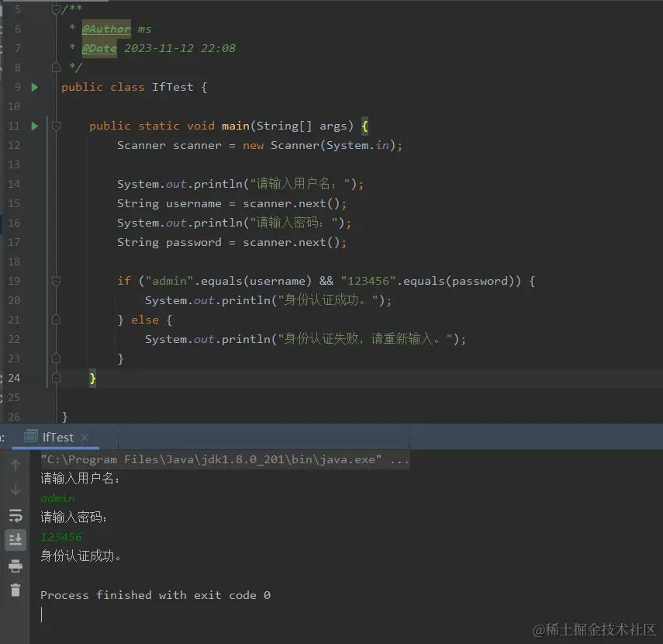Fold the else block at its opening line

[x=56, y=320]
